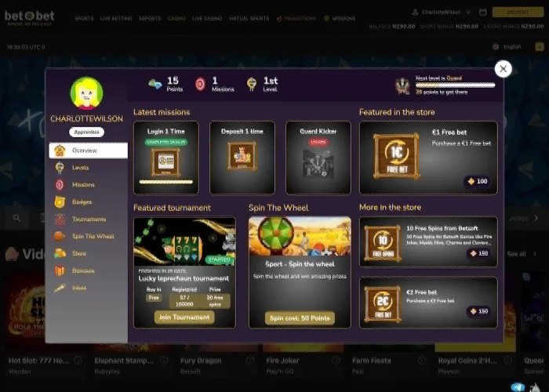549x392 pixels.
Task: Click the next level progress bar
Action: [455, 85]
